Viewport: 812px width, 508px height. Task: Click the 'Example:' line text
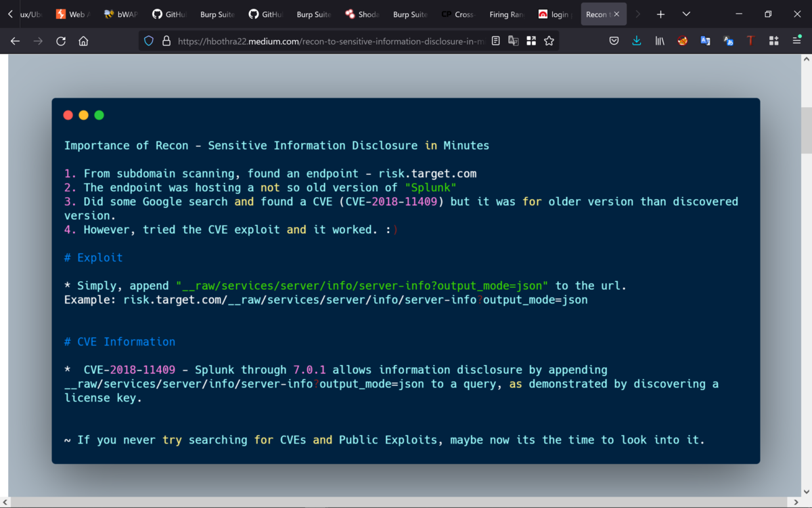[x=326, y=299]
